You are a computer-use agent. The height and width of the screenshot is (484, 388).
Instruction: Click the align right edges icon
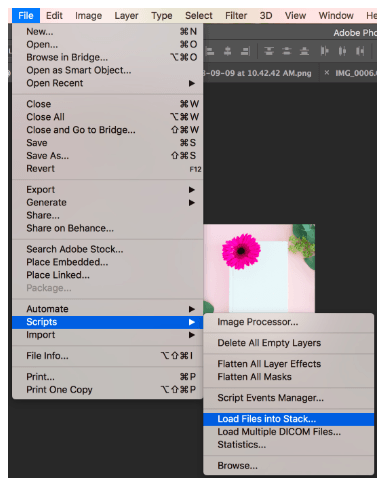tap(245, 51)
